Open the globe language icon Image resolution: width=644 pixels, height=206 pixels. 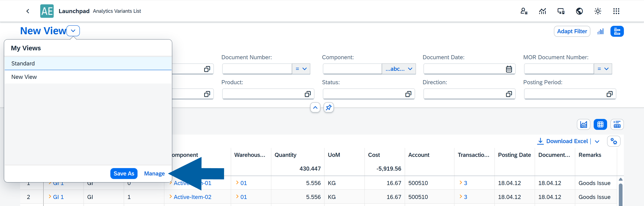(x=580, y=11)
